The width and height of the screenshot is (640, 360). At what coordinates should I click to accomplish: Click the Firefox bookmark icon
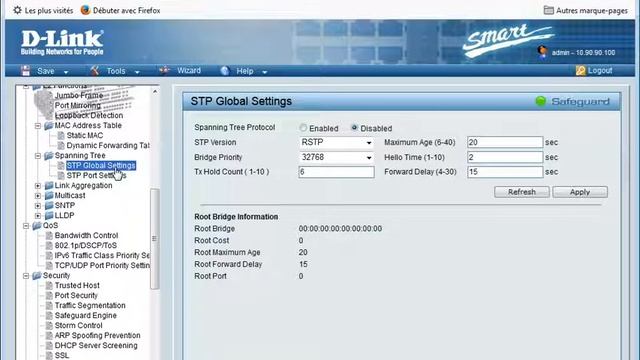(85, 10)
